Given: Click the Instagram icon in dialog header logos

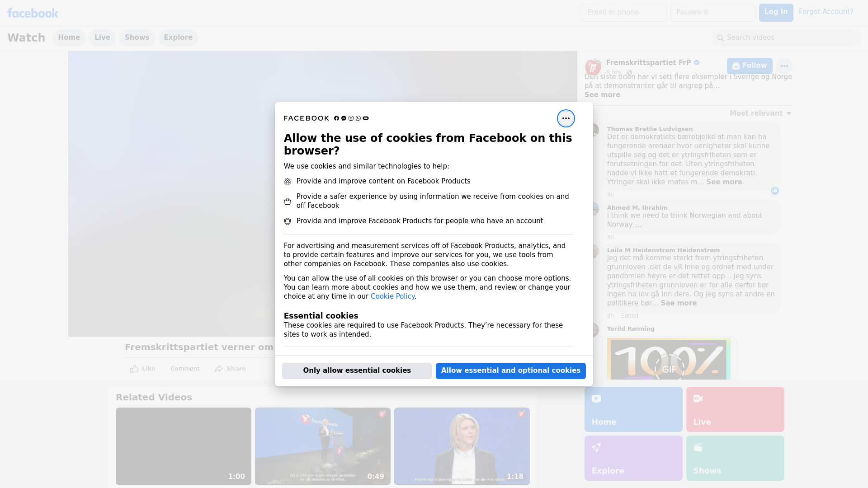Looking at the screenshot, I should [351, 118].
